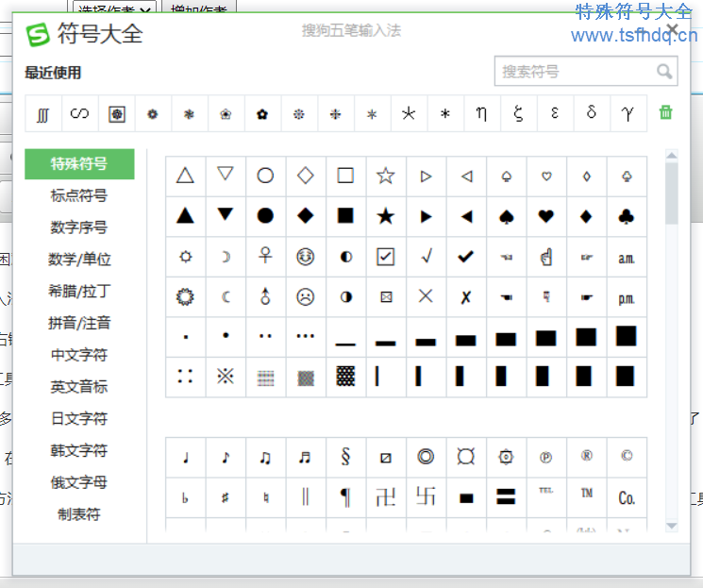Image resolution: width=703 pixels, height=588 pixels.
Task: Pick the section sign § symbol
Action: click(x=345, y=458)
